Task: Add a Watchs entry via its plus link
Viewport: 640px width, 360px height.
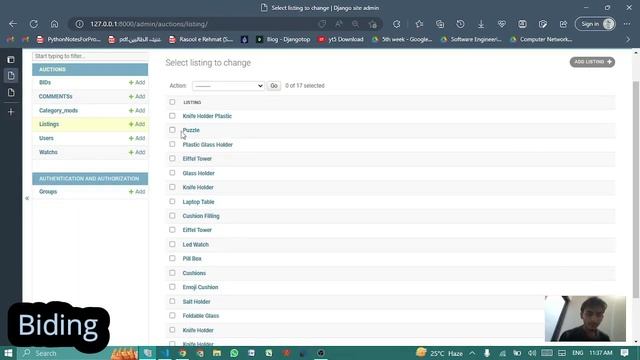Action: pos(137,152)
